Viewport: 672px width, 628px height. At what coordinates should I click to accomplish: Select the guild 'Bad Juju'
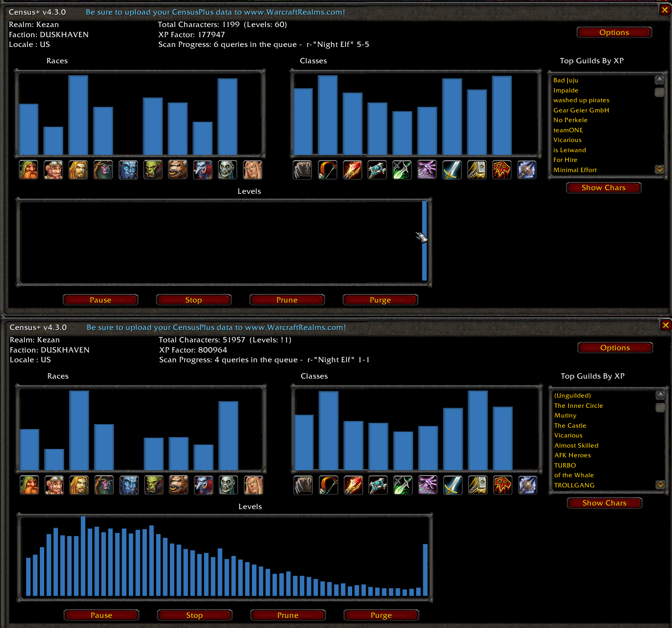[566, 80]
